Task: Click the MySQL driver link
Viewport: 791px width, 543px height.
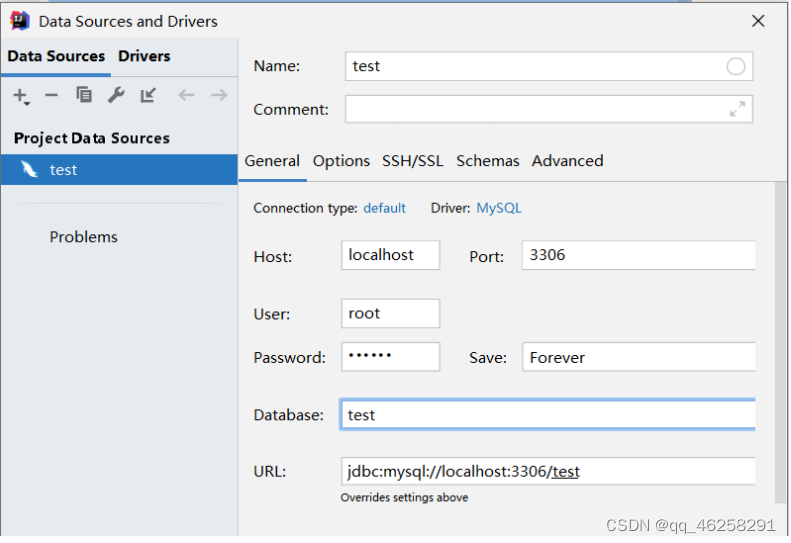Action: [499, 208]
